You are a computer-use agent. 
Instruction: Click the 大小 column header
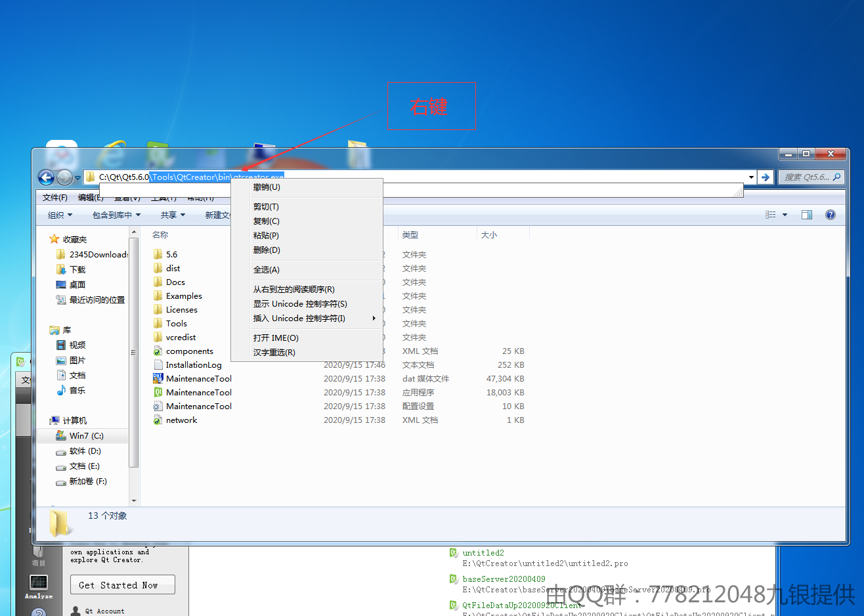(489, 235)
